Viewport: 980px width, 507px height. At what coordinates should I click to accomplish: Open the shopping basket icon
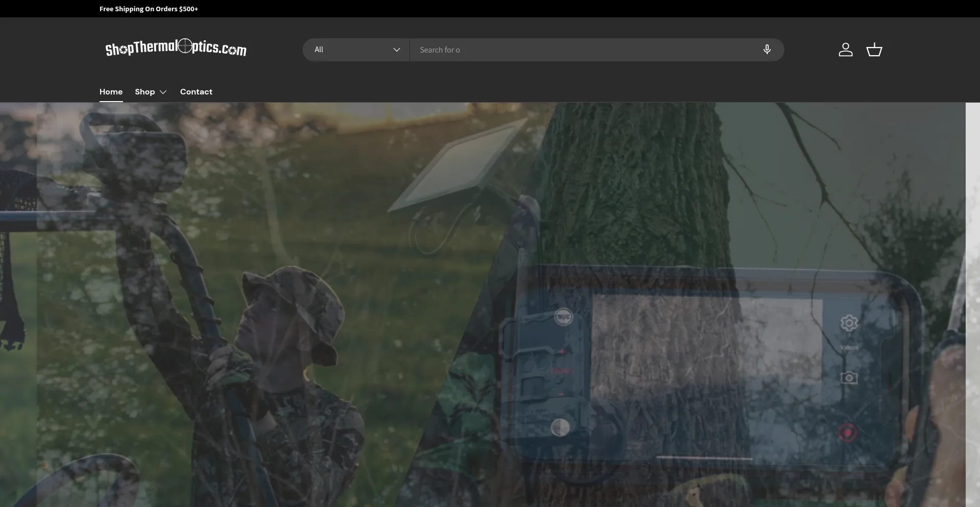pos(874,50)
